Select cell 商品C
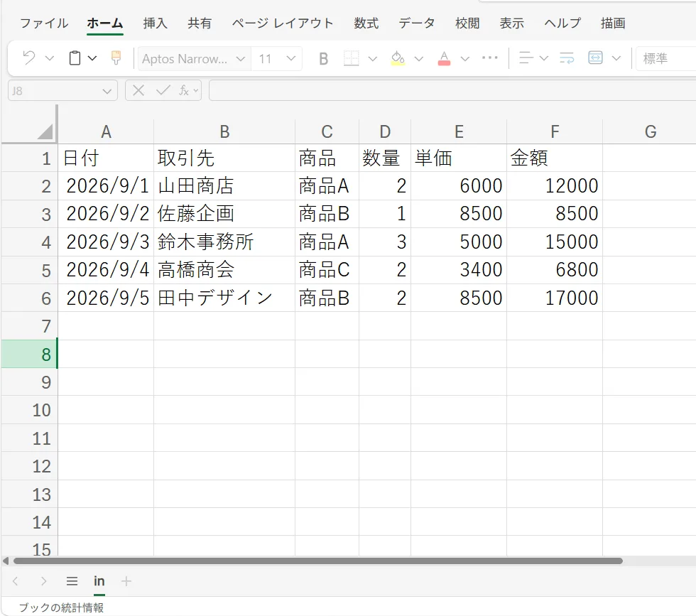The height and width of the screenshot is (616, 696). click(327, 269)
